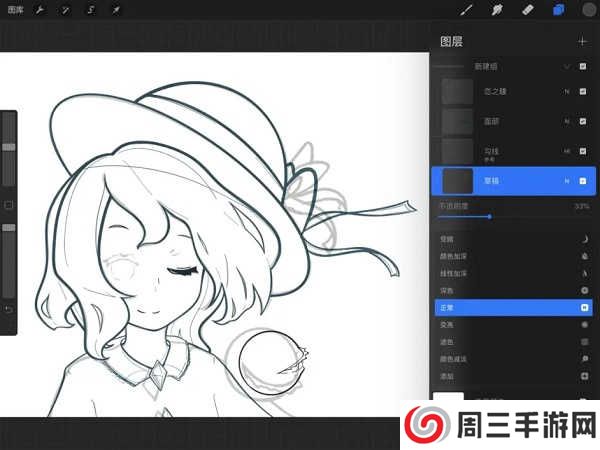Select the 新建组 group row
This screenshot has width=600, height=450.
pyautogui.click(x=513, y=67)
